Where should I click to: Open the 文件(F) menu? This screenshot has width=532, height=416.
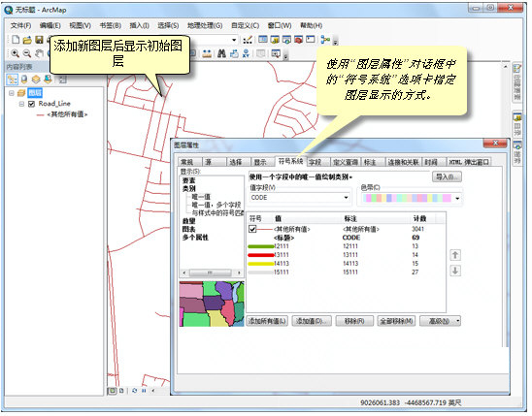(x=20, y=25)
